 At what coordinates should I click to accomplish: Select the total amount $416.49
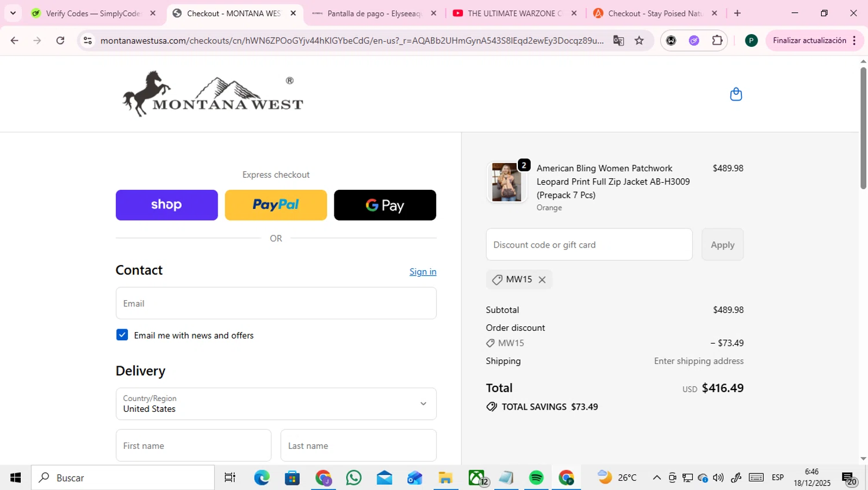point(723,388)
